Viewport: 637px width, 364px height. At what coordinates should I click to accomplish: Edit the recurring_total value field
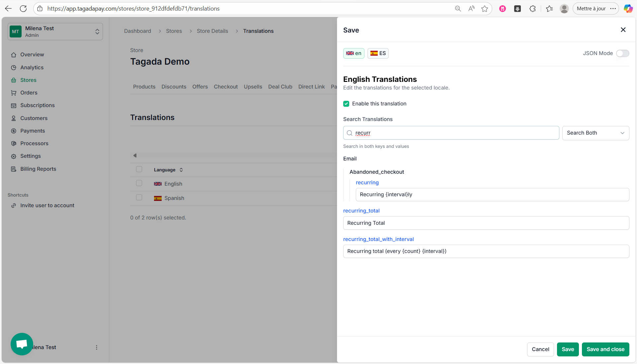click(486, 223)
